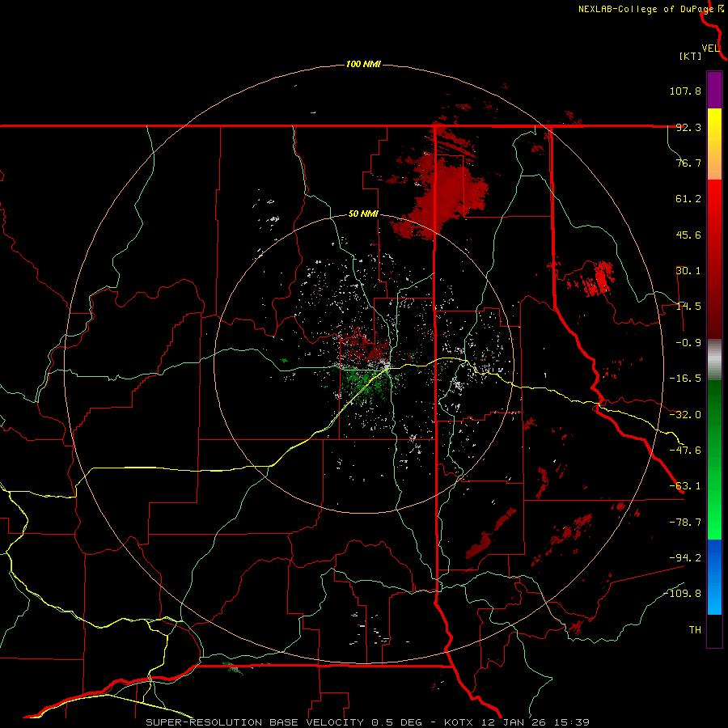The width and height of the screenshot is (728, 728).
Task: Click the 92.3 velocity scale value
Action: tap(688, 127)
